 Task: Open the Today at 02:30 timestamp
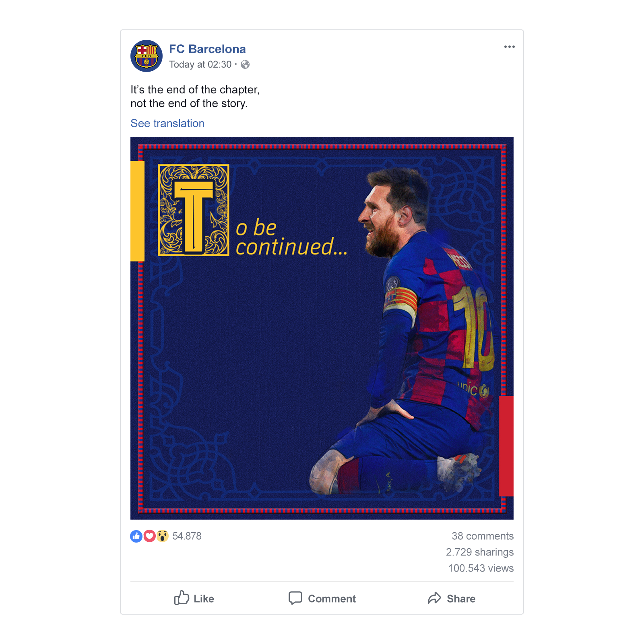tap(200, 64)
